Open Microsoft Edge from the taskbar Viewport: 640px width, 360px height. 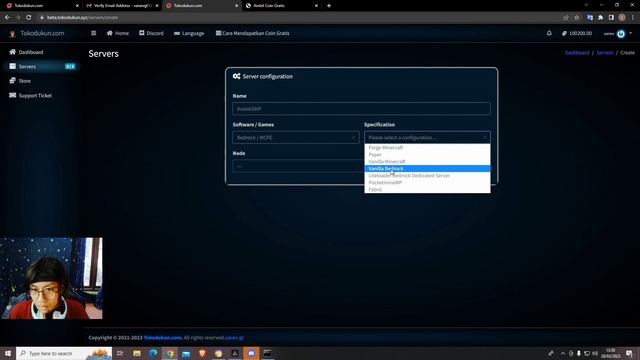[153, 353]
